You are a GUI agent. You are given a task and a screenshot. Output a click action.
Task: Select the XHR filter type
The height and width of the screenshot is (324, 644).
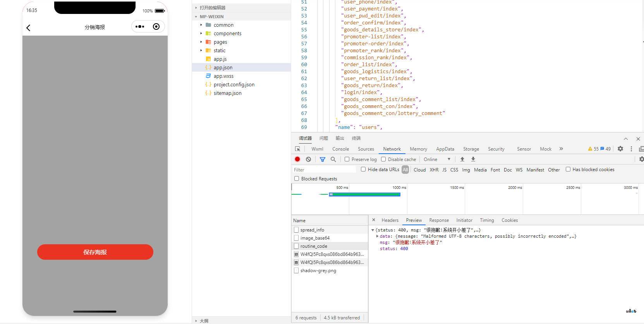pyautogui.click(x=434, y=170)
